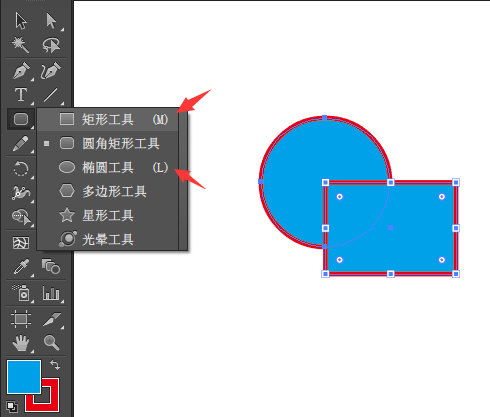Select the Blend tool
490x417 pixels.
(x=51, y=267)
